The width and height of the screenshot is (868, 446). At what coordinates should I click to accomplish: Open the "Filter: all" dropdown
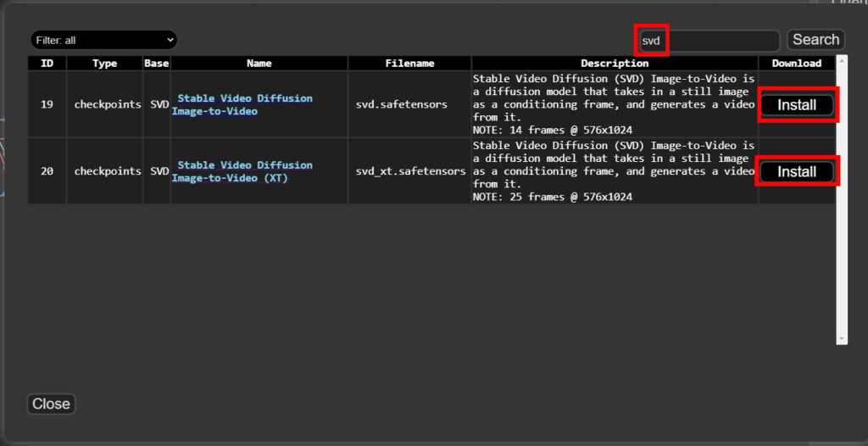point(103,40)
